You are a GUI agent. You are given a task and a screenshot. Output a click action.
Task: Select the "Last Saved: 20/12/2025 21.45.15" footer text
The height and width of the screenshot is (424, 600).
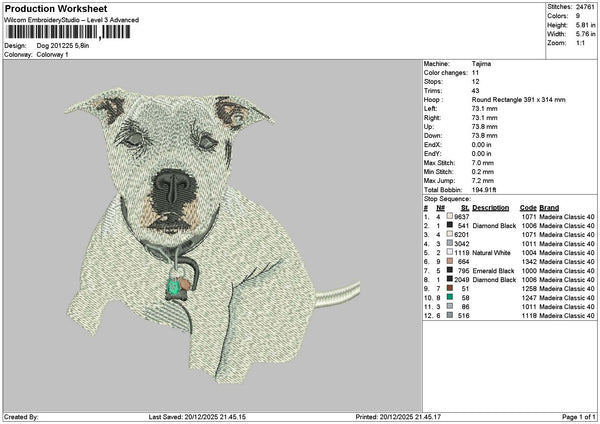197,417
